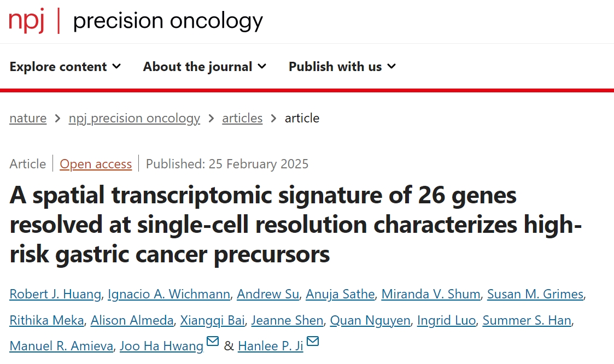Open author Robert J. Huang's details

55,294
